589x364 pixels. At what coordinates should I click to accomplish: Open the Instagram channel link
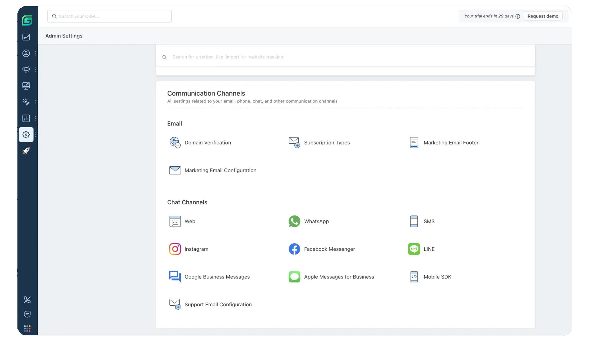(x=197, y=249)
